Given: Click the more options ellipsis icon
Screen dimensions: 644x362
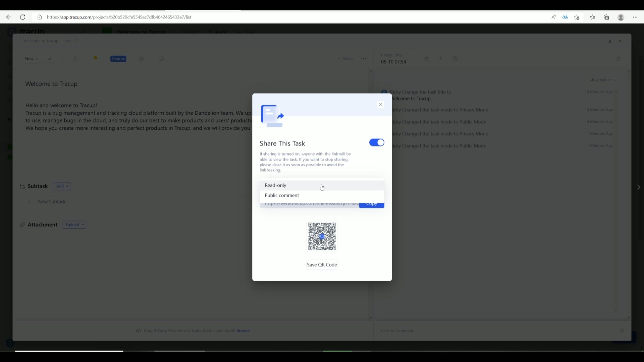Looking at the screenshot, I should tap(363, 59).
